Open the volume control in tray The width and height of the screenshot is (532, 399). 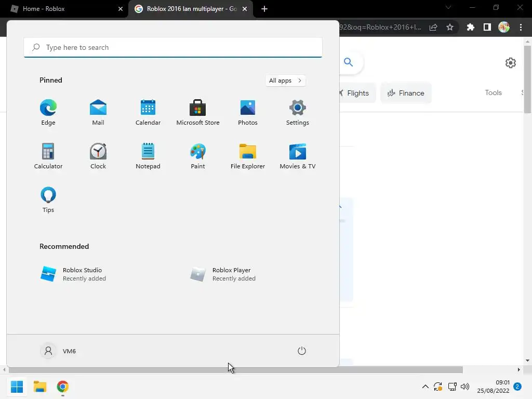point(465,387)
